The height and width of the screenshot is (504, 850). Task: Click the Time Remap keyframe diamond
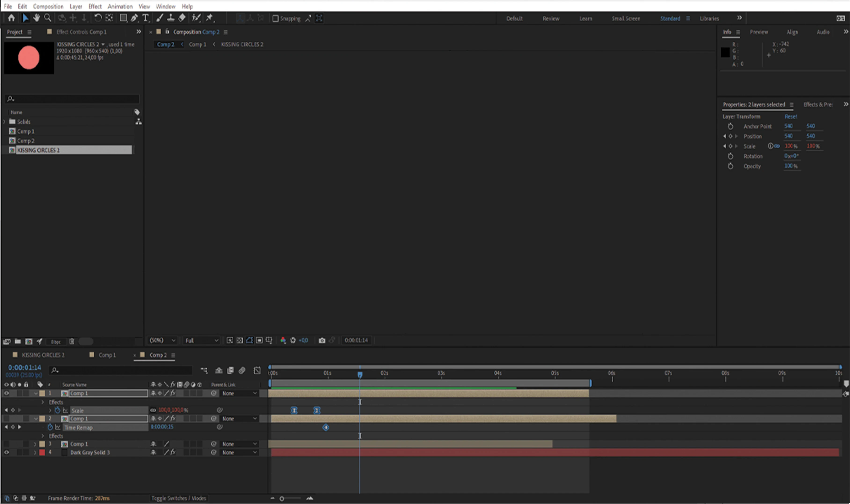326,427
